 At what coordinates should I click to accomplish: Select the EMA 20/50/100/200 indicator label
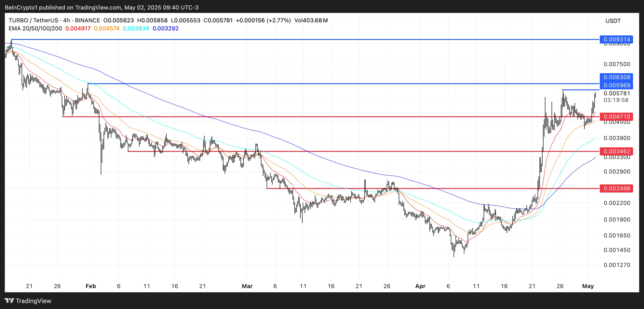point(35,29)
